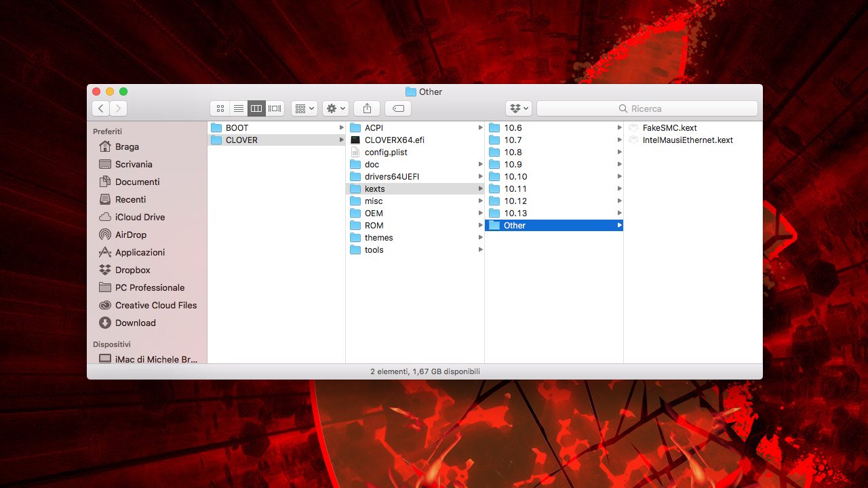Image resolution: width=868 pixels, height=488 pixels.
Task: Click in the Ricerca search field
Action: pos(647,108)
